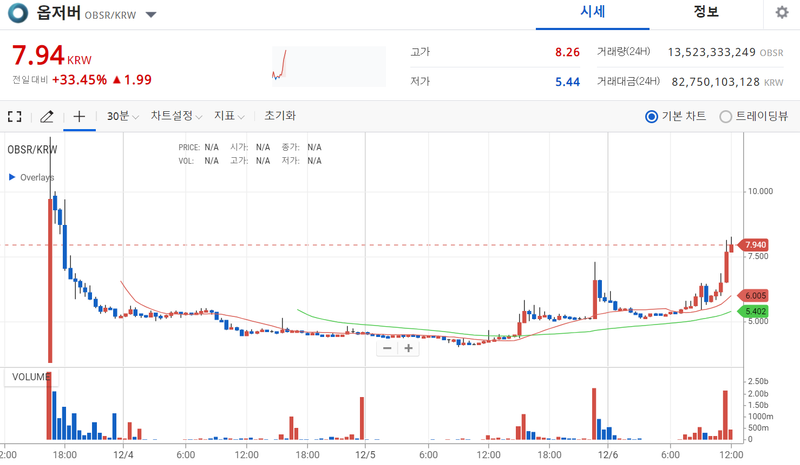The height and width of the screenshot is (465, 800).
Task: Zoom out chart with minus button
Action: (387, 348)
